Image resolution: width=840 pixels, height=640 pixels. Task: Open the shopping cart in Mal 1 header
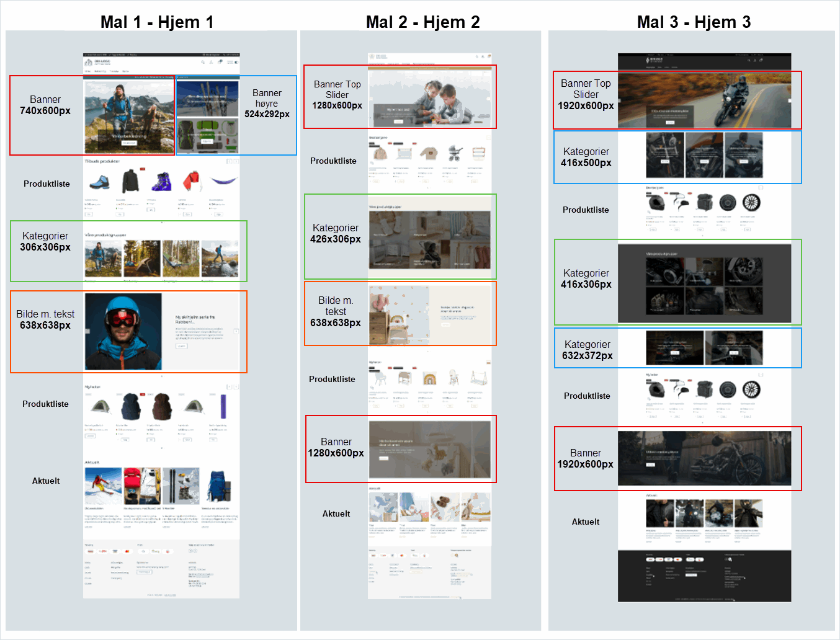click(220, 62)
